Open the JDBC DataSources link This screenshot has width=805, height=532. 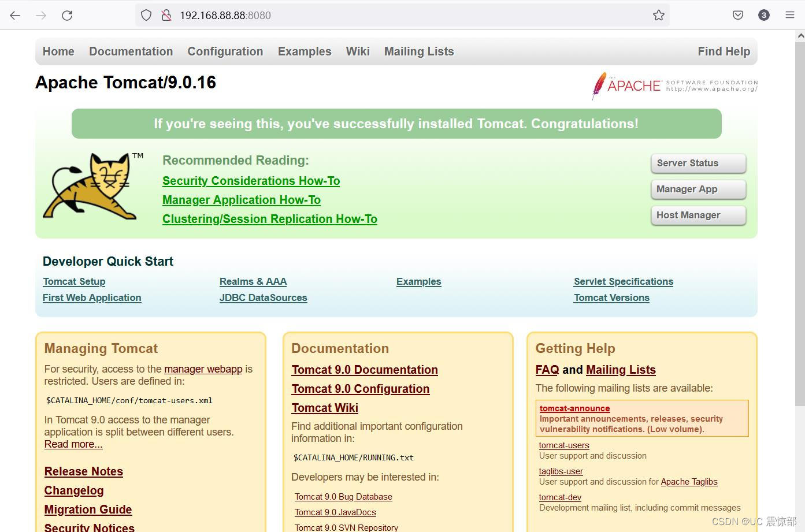pyautogui.click(x=264, y=297)
